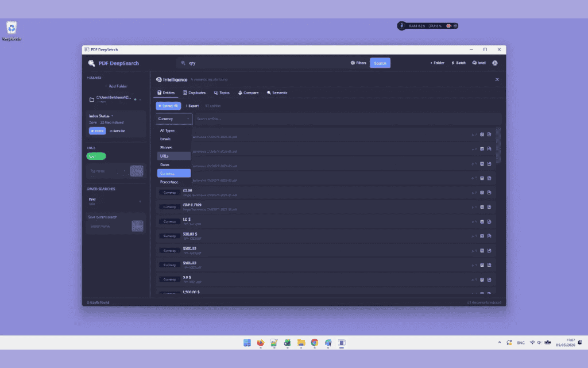Select the £0.00 entity value
The image size is (588, 368).
click(x=188, y=190)
